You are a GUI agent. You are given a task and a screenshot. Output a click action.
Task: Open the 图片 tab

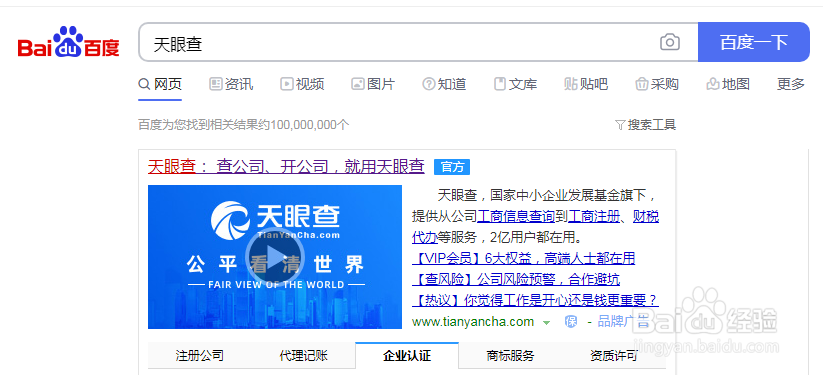click(x=373, y=84)
